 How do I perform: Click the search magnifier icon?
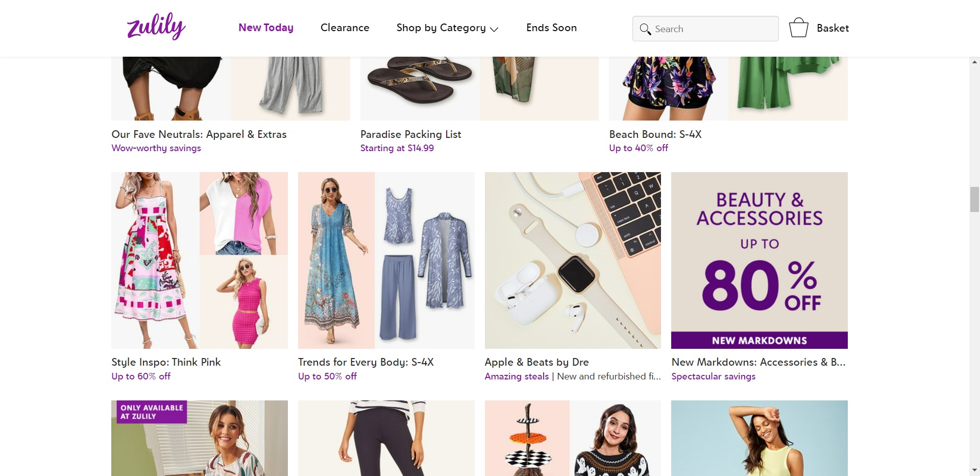tap(645, 29)
